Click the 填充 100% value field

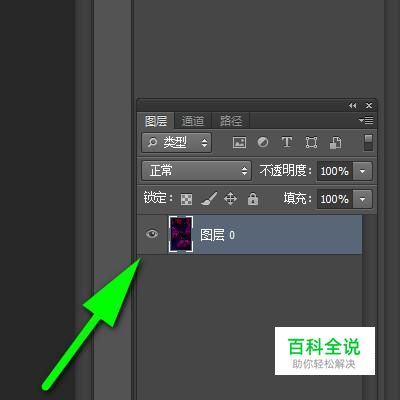click(335, 199)
